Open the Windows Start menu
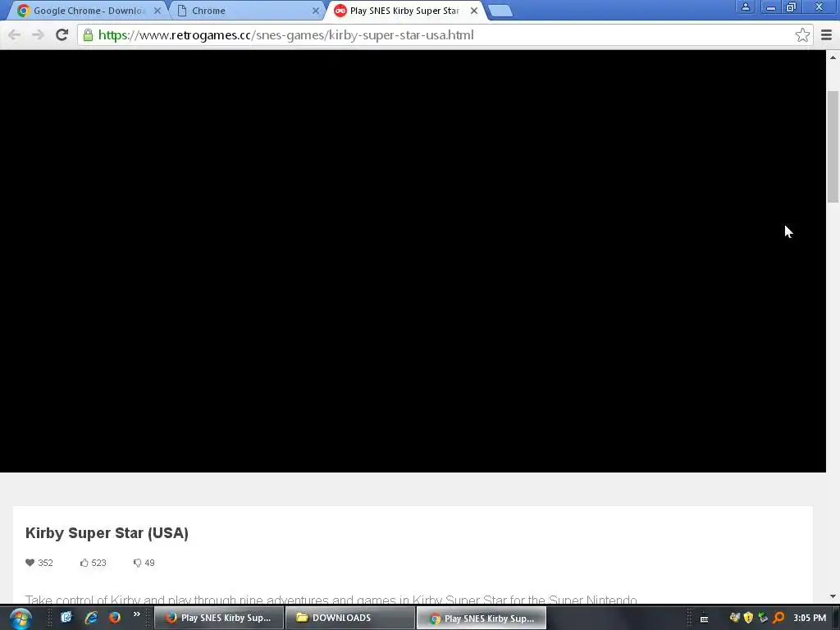The width and height of the screenshot is (840, 630). point(21,619)
